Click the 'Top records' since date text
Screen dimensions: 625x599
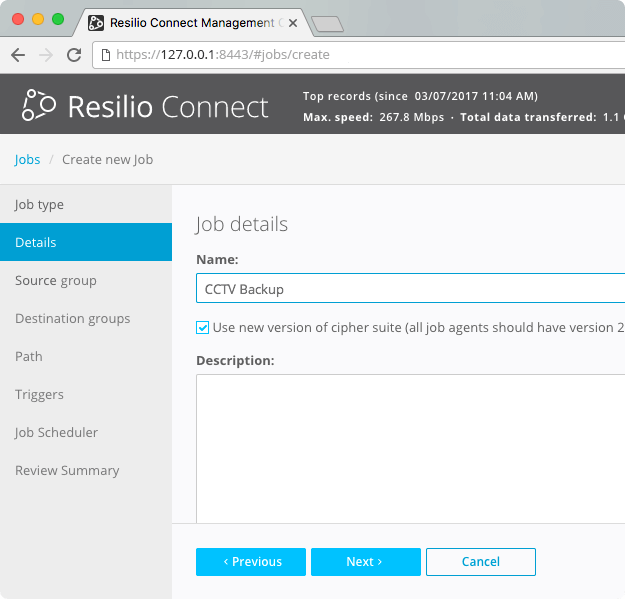pyautogui.click(x=420, y=96)
